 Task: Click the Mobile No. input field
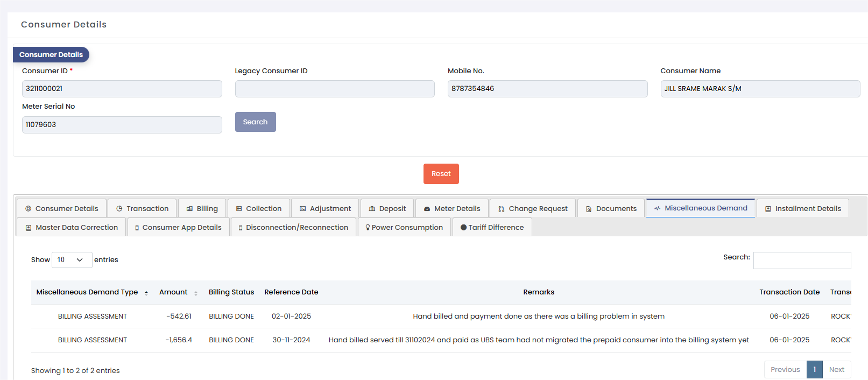coord(547,89)
